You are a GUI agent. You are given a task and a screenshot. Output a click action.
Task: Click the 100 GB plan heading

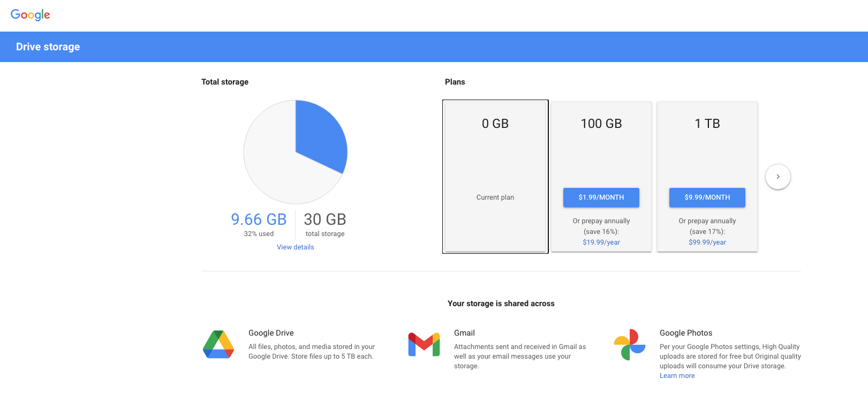[x=601, y=124]
